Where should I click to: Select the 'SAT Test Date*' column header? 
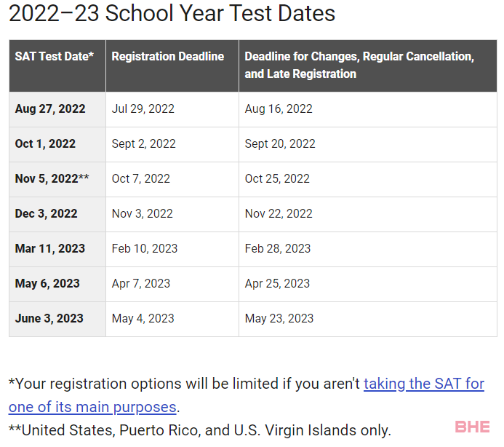click(57, 66)
